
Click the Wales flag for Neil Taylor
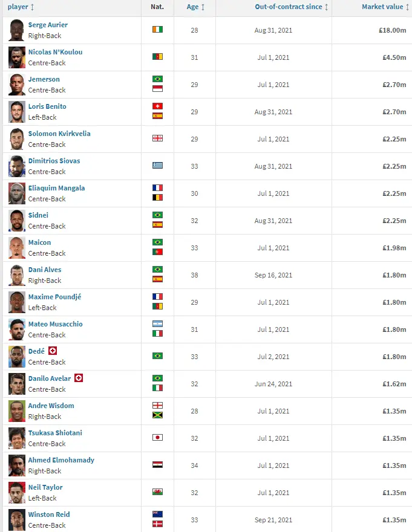tap(157, 493)
